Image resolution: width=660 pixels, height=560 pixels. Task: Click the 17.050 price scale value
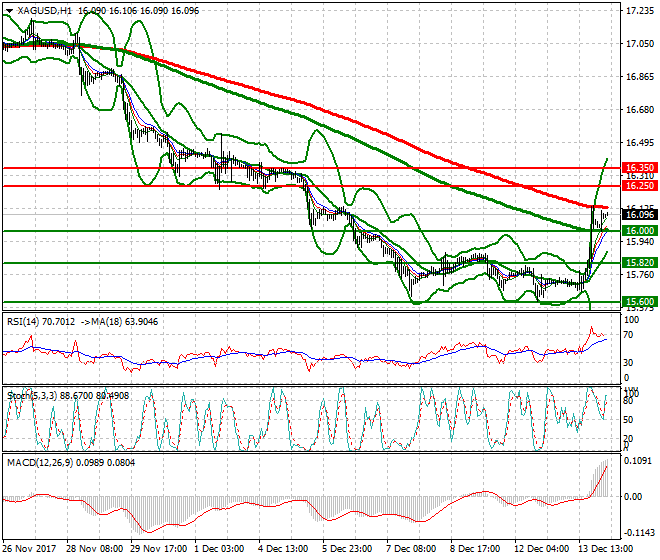click(640, 44)
